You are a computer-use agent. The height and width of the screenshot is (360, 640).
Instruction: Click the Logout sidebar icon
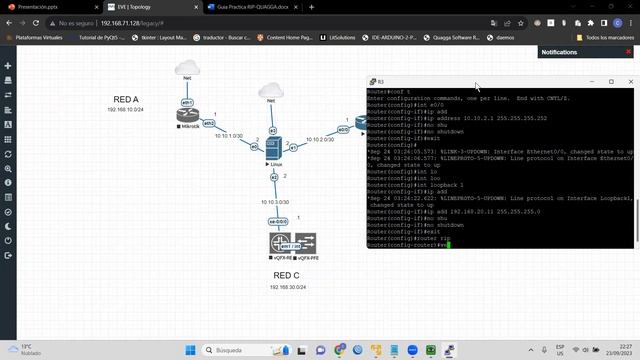(x=8, y=256)
